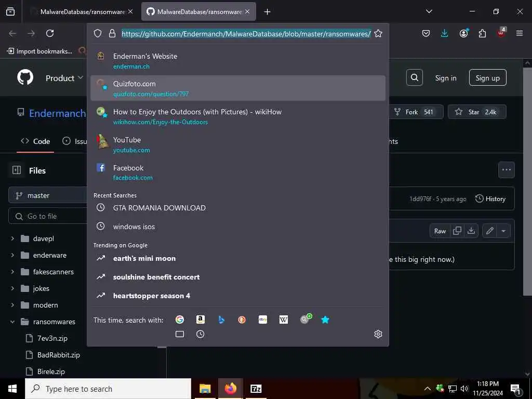Collapse the ransomwares folder
The image size is (532, 399).
12,322
